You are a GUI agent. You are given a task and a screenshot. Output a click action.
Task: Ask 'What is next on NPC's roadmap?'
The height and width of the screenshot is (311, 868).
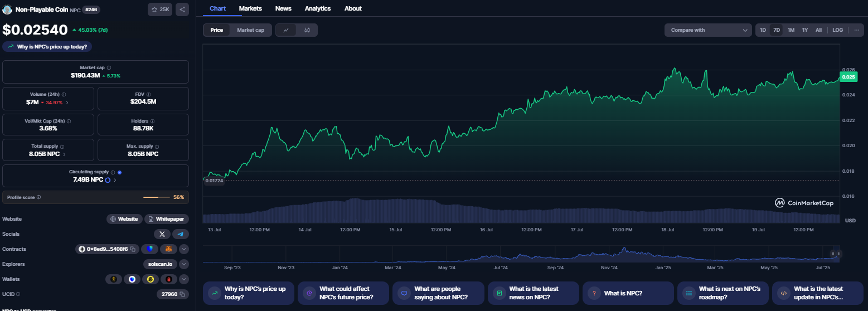(722, 293)
